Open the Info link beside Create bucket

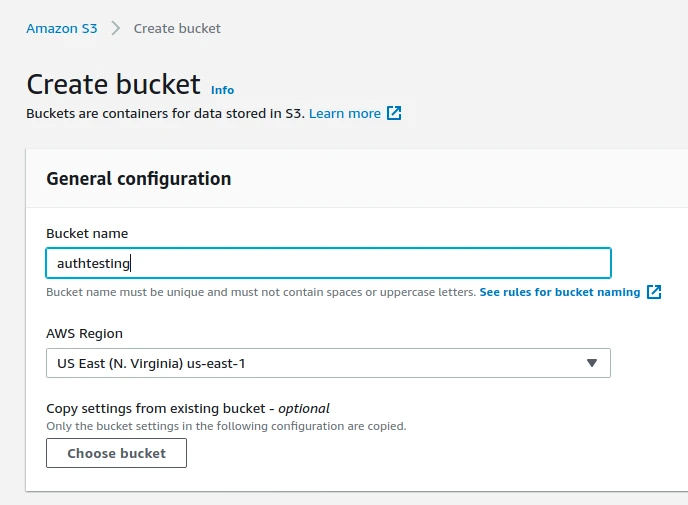pyautogui.click(x=222, y=90)
